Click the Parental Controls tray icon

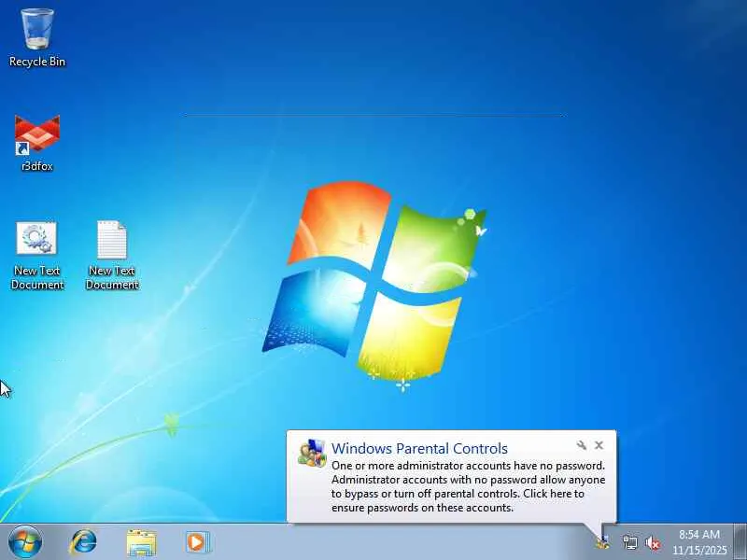pos(602,542)
